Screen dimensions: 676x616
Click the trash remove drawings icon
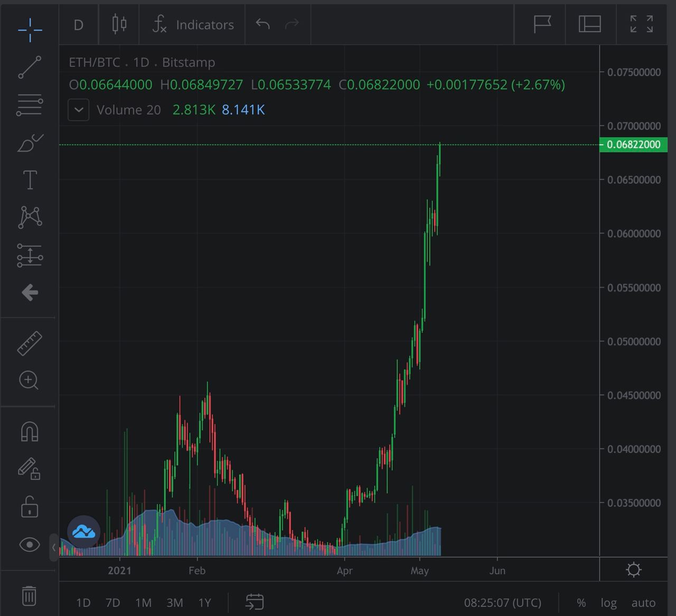coord(30,596)
